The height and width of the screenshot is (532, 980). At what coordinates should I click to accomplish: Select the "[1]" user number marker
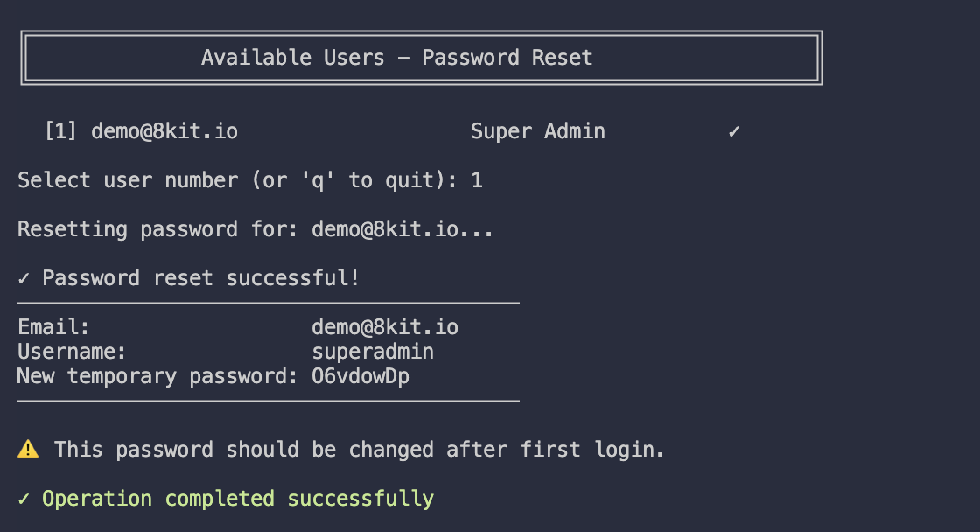tap(60, 131)
